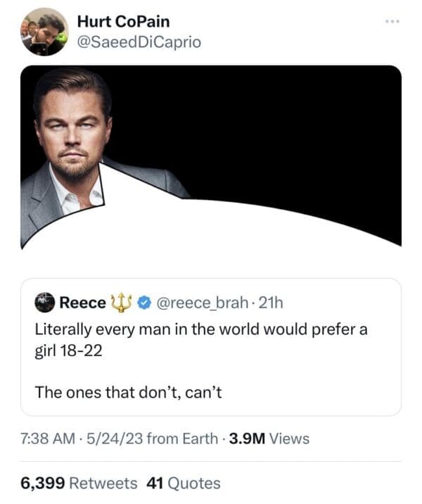
Task: Click the Reece display name in quoted tweet
Action: pyautogui.click(x=82, y=303)
